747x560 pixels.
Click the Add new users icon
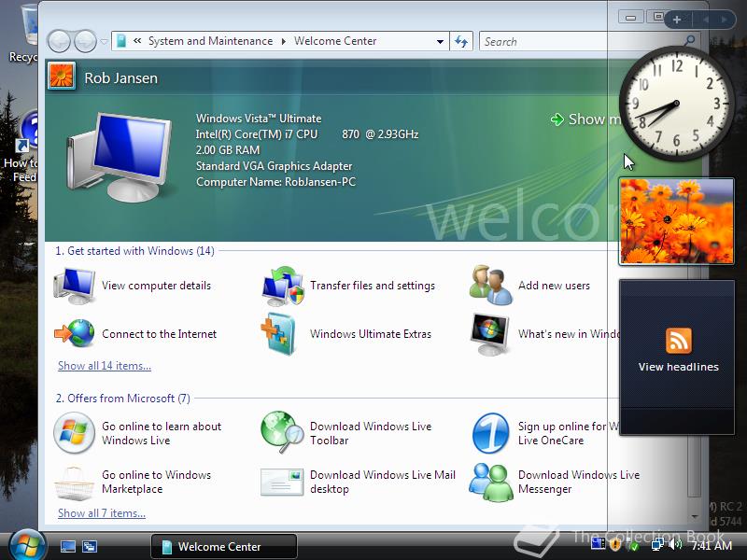(x=491, y=286)
